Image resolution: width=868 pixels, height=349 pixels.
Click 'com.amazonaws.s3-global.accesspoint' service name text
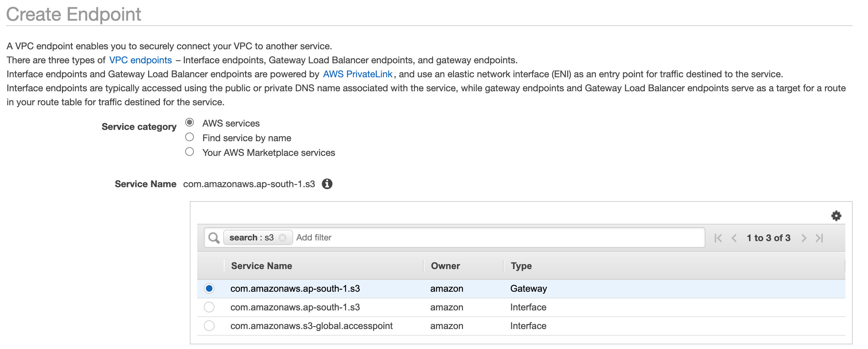[x=311, y=326]
